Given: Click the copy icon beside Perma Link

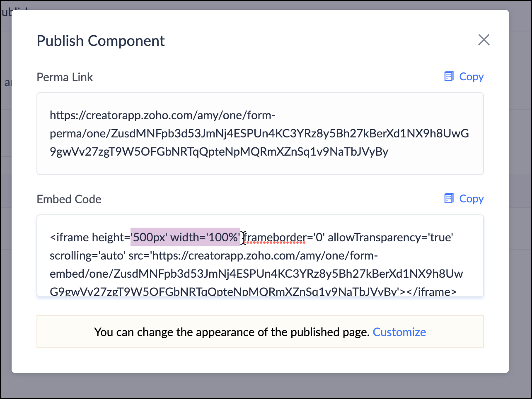Looking at the screenshot, I should coord(449,76).
